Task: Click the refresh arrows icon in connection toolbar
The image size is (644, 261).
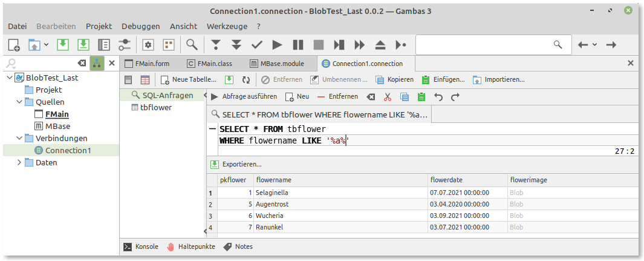Action: point(246,79)
